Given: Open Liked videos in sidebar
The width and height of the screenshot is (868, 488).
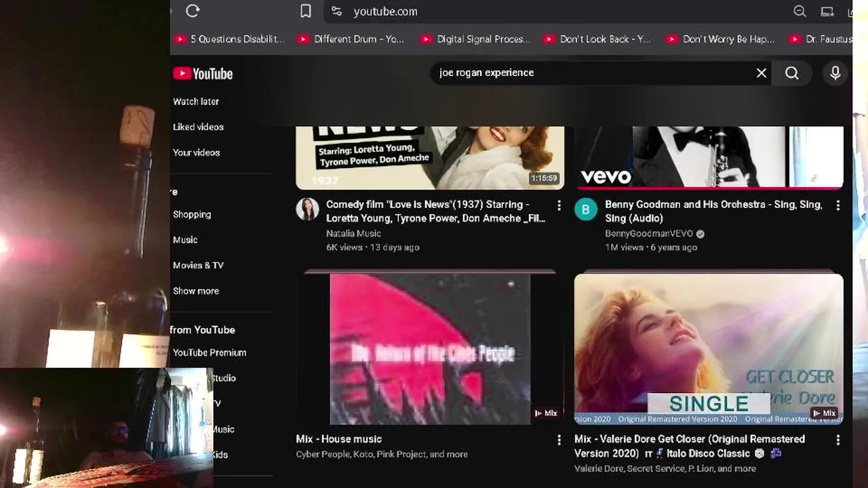Looking at the screenshot, I should point(198,127).
